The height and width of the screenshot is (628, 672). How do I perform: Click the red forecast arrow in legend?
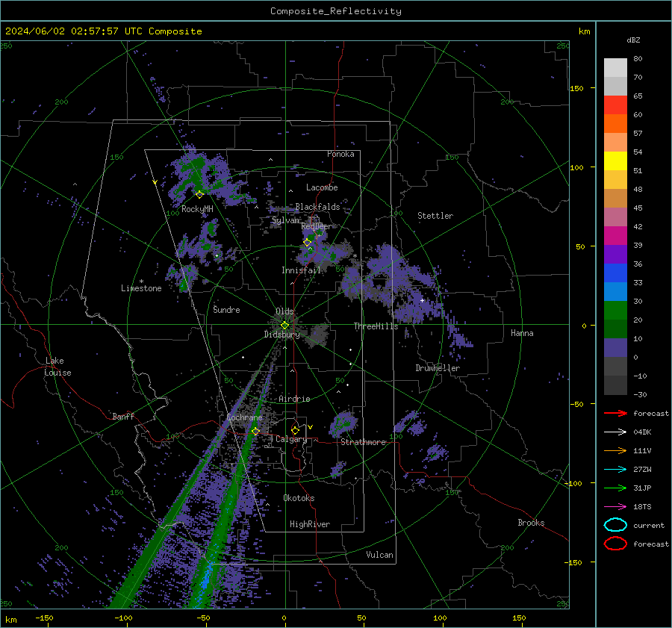click(x=615, y=413)
